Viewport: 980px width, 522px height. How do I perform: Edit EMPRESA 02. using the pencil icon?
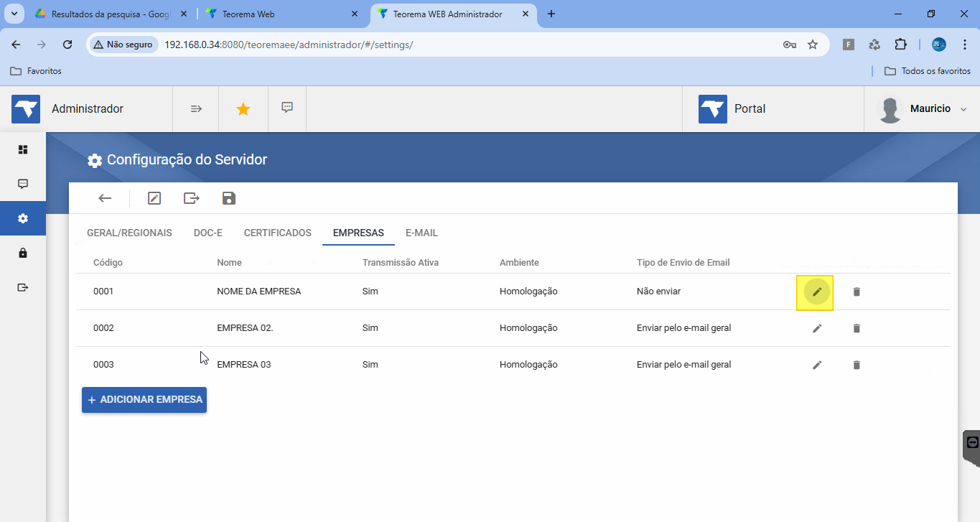pyautogui.click(x=816, y=328)
